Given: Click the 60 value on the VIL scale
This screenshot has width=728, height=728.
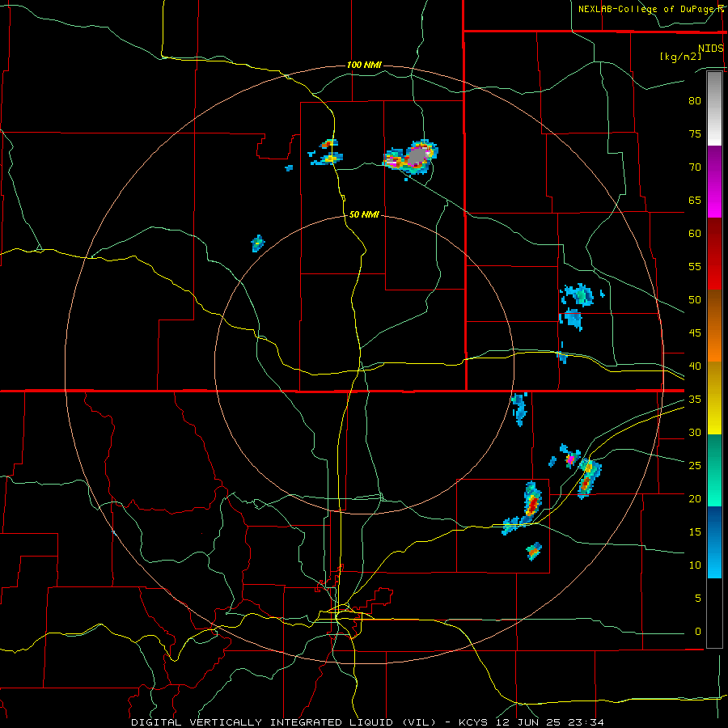Looking at the screenshot, I should [695, 234].
